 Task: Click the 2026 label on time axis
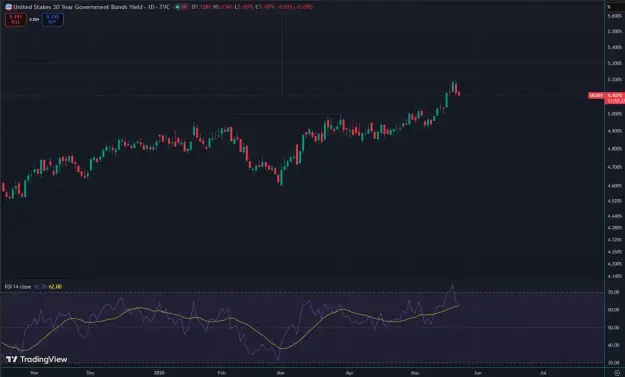click(159, 373)
